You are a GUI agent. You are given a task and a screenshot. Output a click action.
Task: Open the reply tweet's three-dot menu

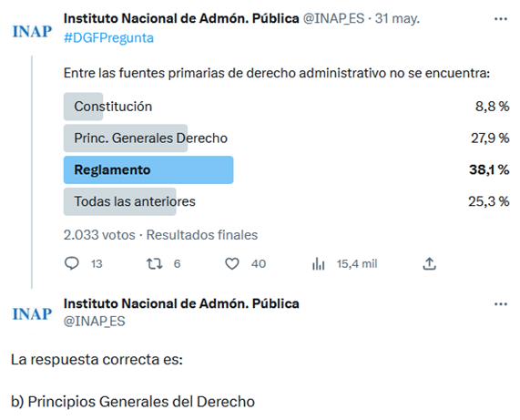pyautogui.click(x=501, y=304)
